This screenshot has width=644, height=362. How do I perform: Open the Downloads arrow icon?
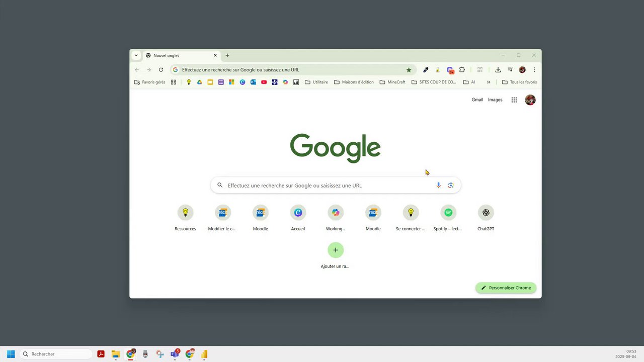click(498, 70)
